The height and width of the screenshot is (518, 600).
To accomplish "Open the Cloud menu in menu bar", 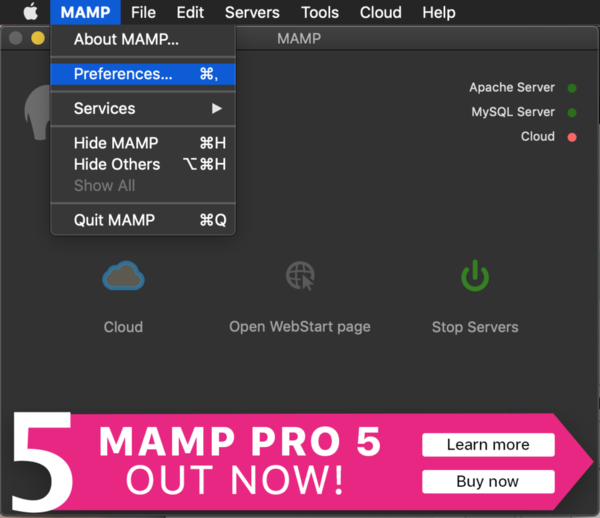I will [x=381, y=12].
